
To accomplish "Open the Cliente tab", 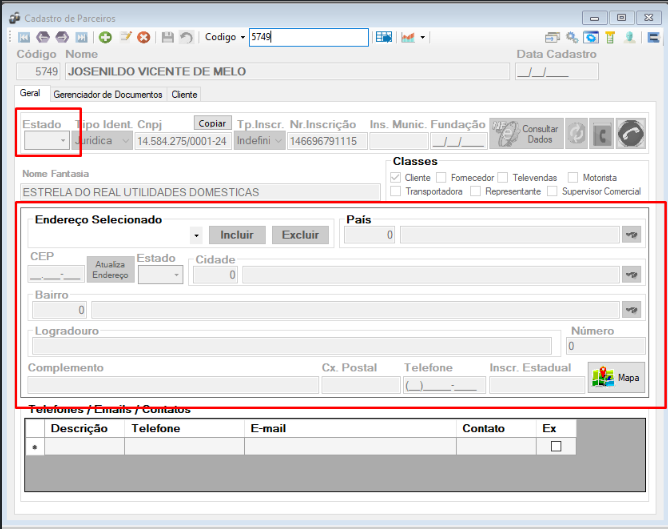I will pyautogui.click(x=184, y=95).
